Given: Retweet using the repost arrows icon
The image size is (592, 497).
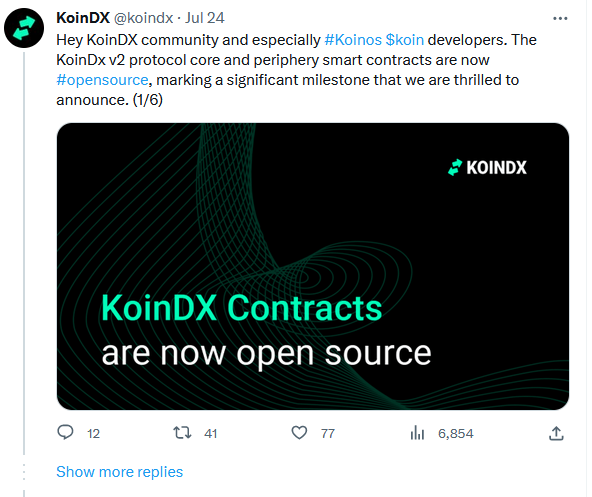Looking at the screenshot, I should [182, 433].
